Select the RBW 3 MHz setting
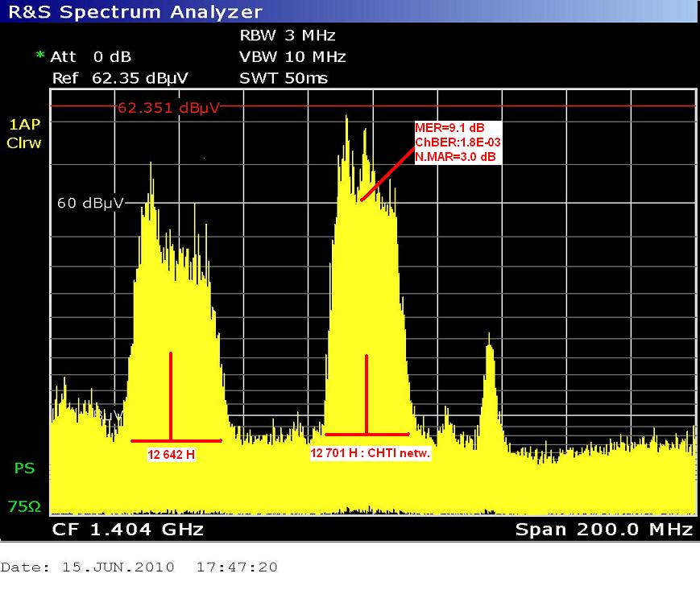This screenshot has height=594, width=700. 287,35
